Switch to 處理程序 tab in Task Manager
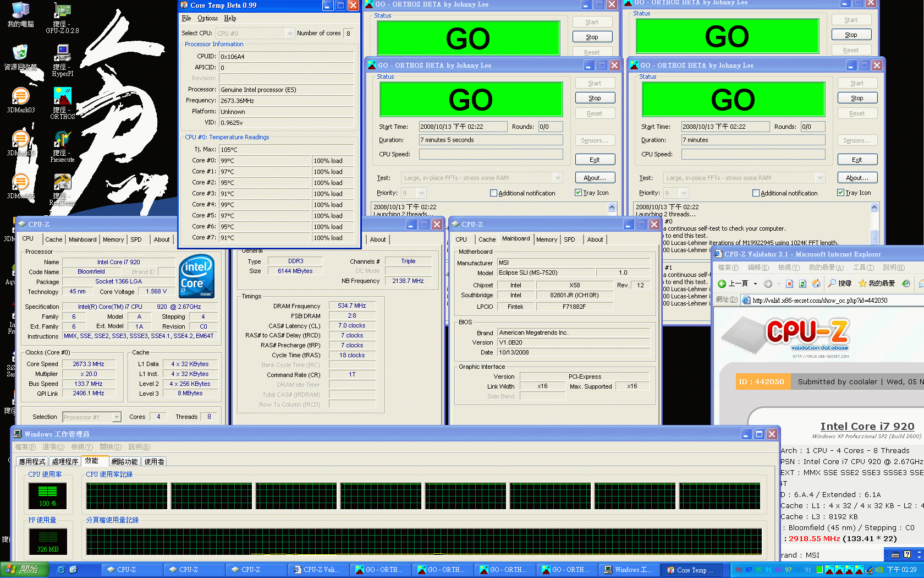 [x=65, y=461]
